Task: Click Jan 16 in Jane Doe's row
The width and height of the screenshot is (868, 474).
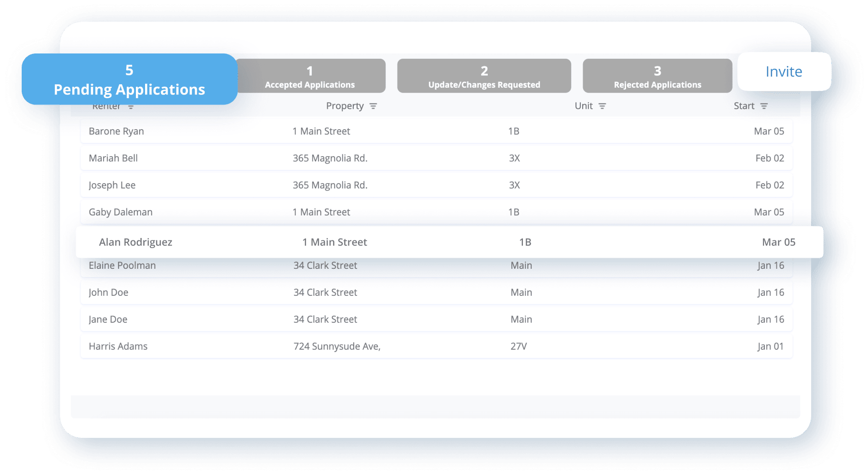Action: (771, 319)
